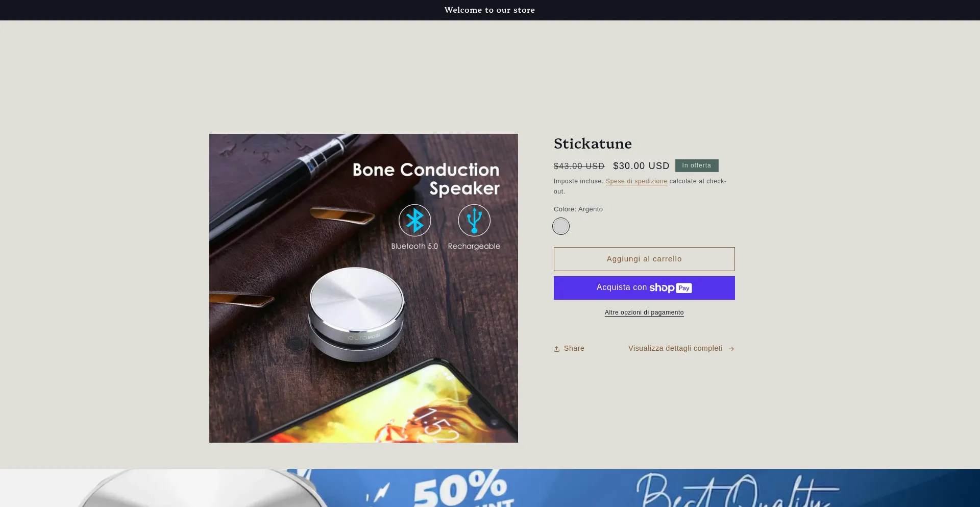Select the Argento silver color swatch

click(561, 226)
